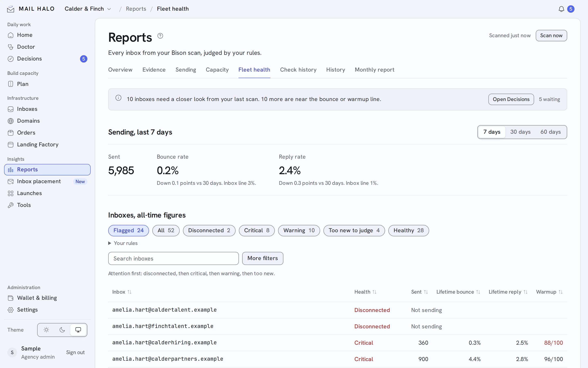The height and width of the screenshot is (368, 588).
Task: Open the More filters button
Action: coord(262,258)
